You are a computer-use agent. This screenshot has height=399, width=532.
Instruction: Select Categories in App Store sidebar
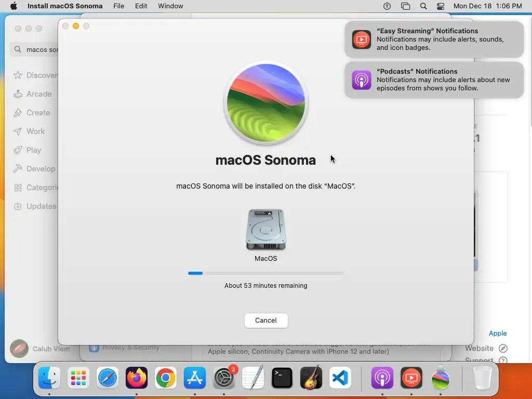(x=35, y=187)
